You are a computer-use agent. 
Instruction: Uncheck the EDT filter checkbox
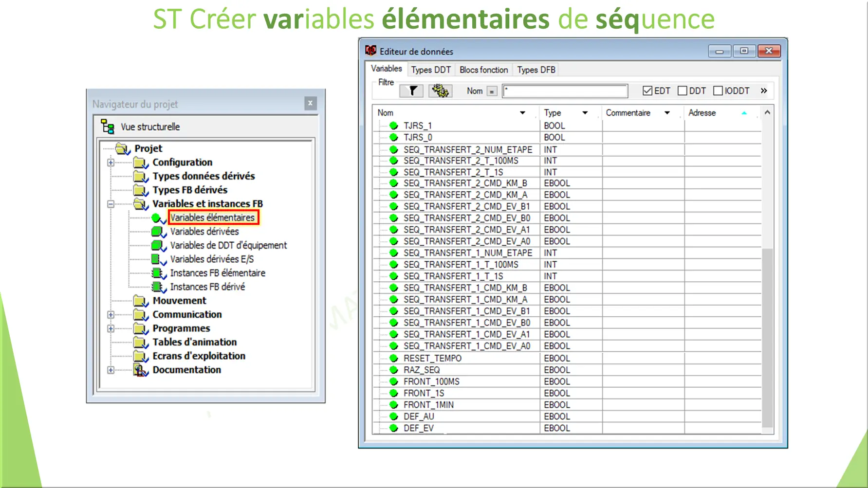coord(647,90)
